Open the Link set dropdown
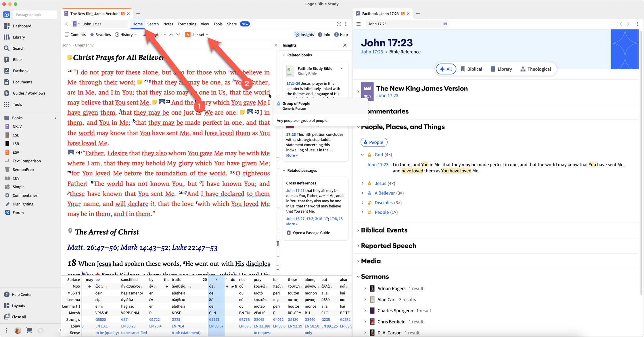The width and height of the screenshot is (644, 337). click(x=197, y=34)
